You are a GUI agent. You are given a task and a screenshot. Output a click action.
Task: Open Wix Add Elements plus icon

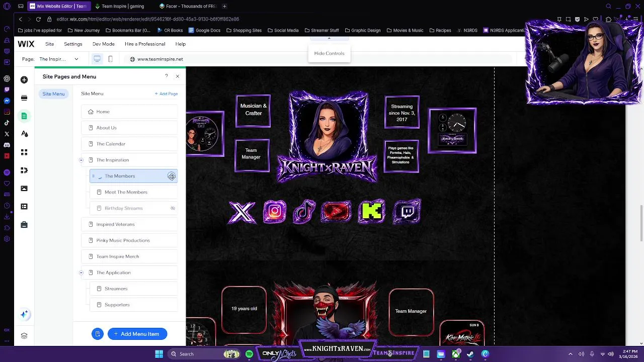[24, 80]
